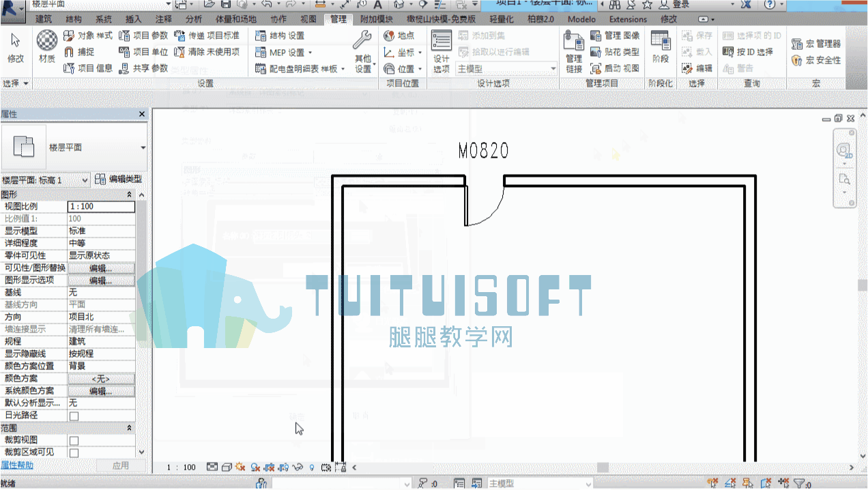Toggle the 2D navigation wheel button
The width and height of the screenshot is (868, 490).
click(845, 150)
